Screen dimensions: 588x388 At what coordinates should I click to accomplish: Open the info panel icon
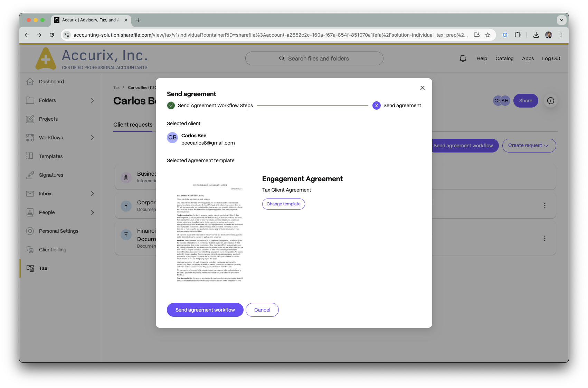pos(550,101)
